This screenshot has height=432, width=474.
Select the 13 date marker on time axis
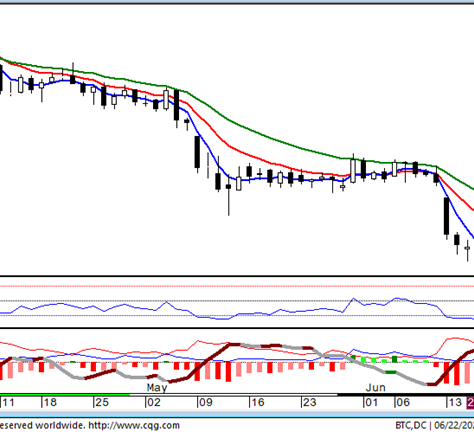tap(455, 402)
